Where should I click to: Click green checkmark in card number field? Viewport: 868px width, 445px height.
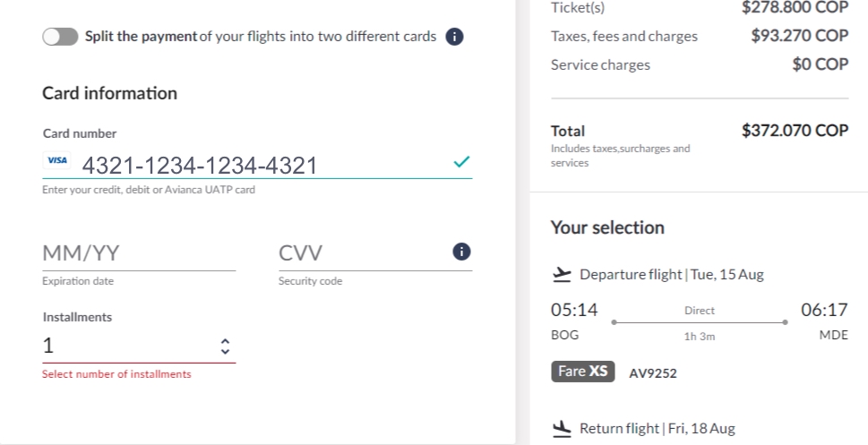point(461,162)
